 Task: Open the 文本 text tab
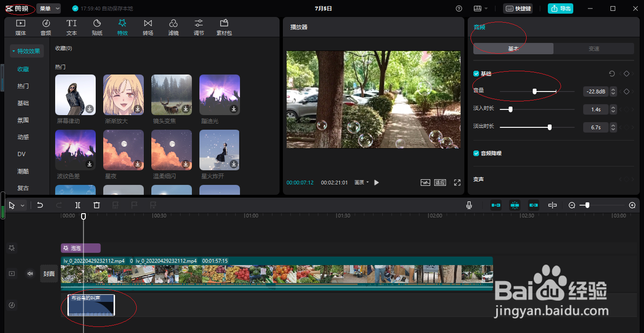pos(72,27)
